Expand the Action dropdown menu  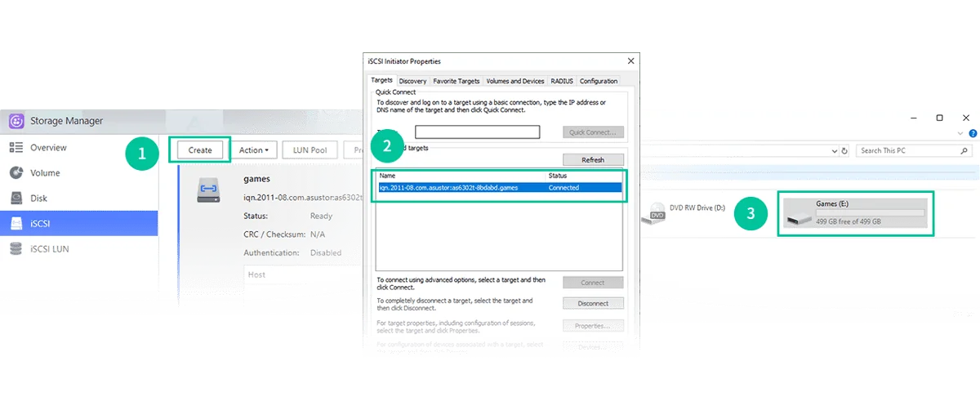point(254,150)
